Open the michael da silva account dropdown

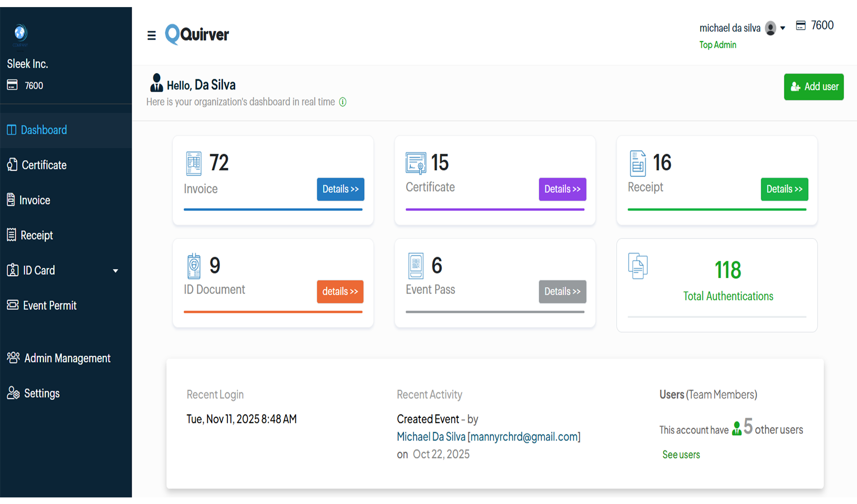[782, 28]
